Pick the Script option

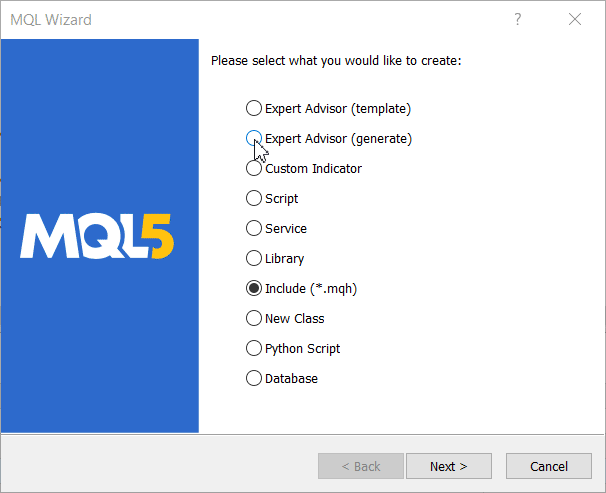pos(254,198)
